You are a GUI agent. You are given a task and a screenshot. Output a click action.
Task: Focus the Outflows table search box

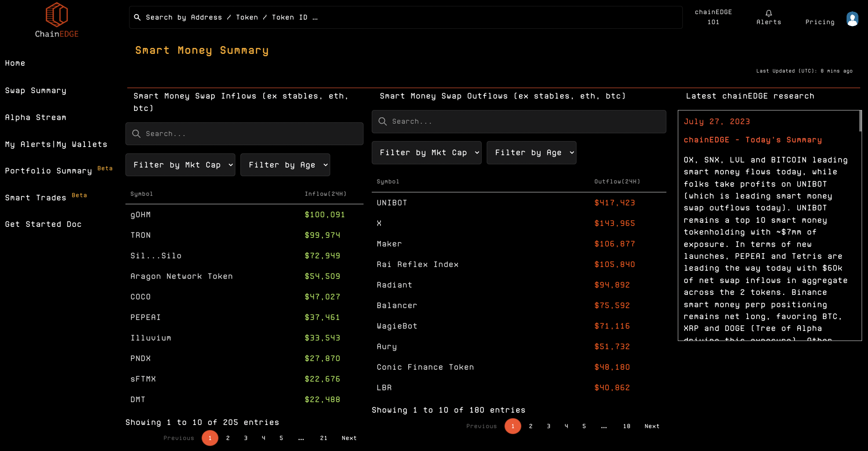coord(519,121)
